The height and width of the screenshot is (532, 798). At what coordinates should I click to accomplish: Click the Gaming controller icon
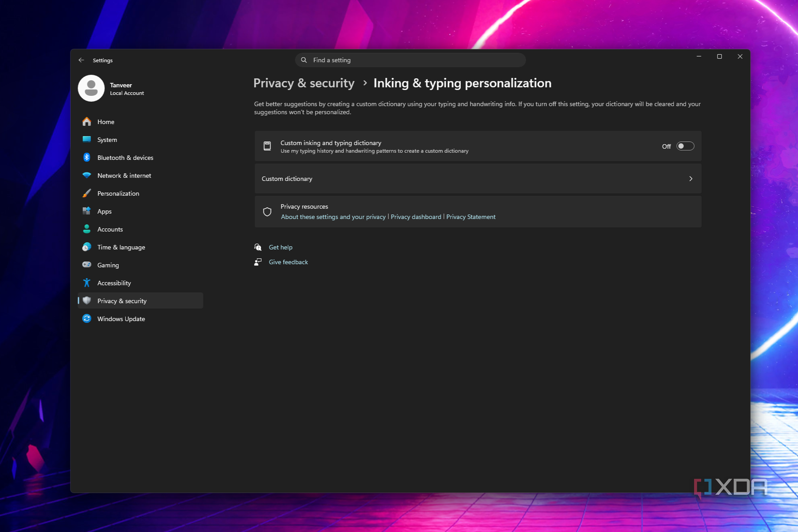[x=87, y=265]
